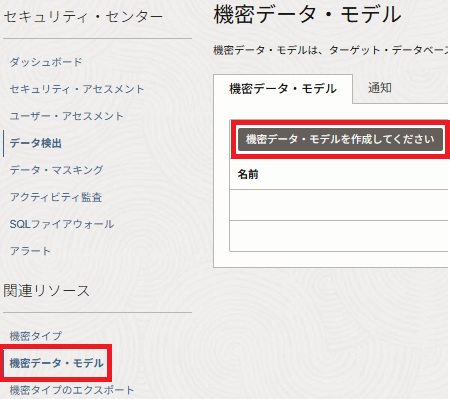Click the 機密データ・モデル page heading
The image size is (450, 399).
pos(307,15)
